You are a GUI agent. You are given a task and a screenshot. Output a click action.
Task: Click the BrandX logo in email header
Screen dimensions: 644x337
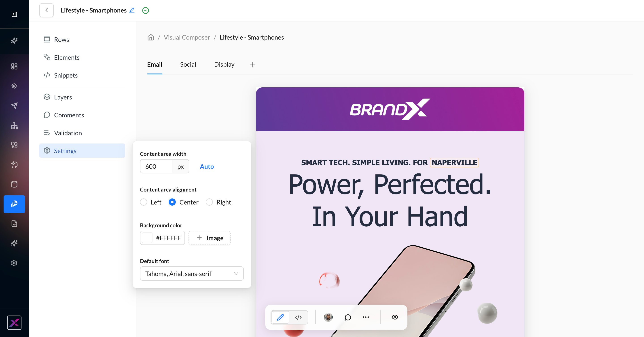[x=390, y=109]
